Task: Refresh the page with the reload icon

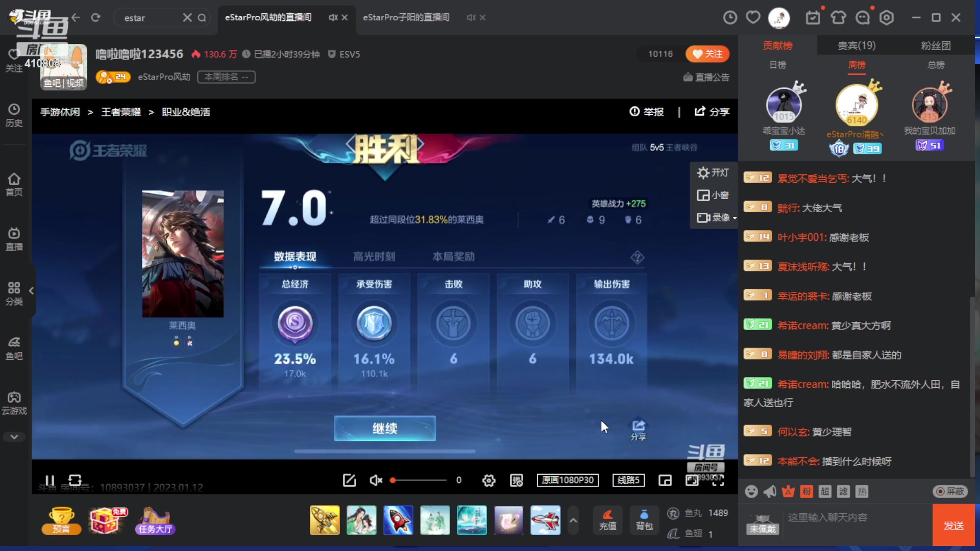Action: click(95, 17)
